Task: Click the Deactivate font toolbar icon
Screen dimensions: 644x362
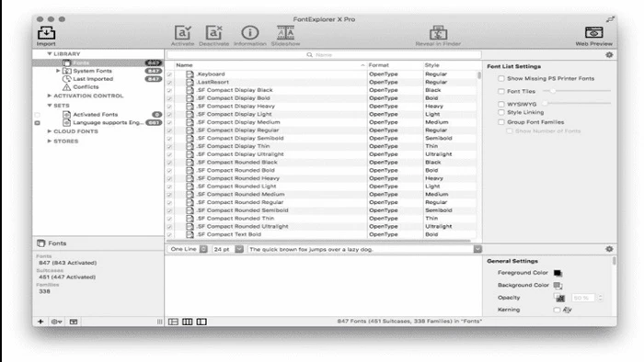Action: click(x=213, y=33)
